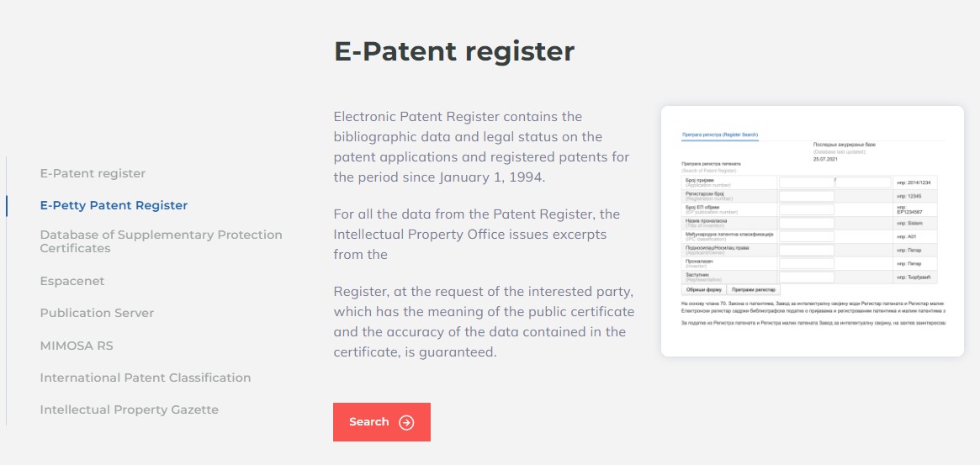Click first Application number field in preview

click(806, 182)
